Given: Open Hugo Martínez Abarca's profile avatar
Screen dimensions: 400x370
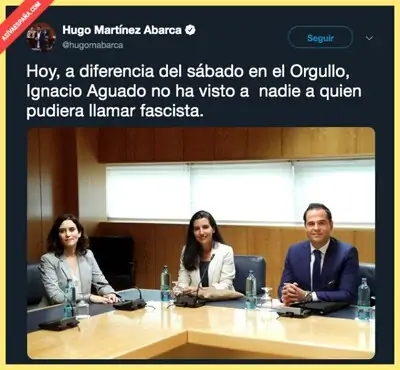Looking at the screenshot, I should click(41, 37).
